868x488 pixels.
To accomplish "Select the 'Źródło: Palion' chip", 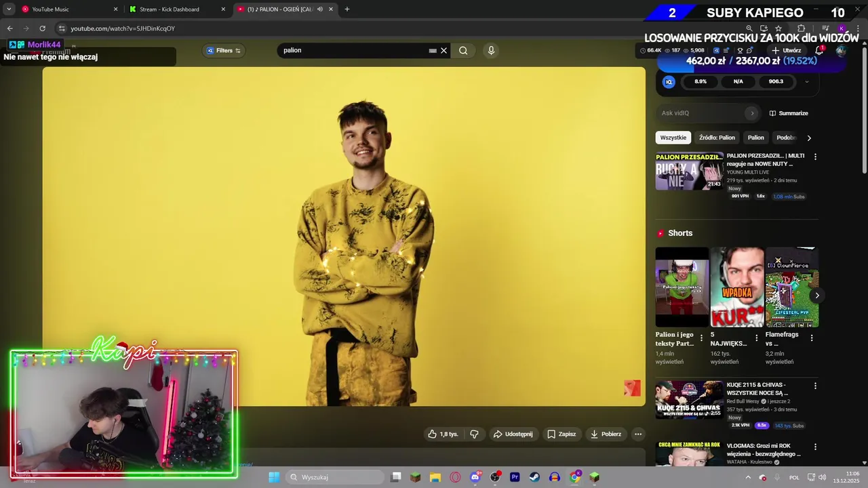I will (x=717, y=138).
